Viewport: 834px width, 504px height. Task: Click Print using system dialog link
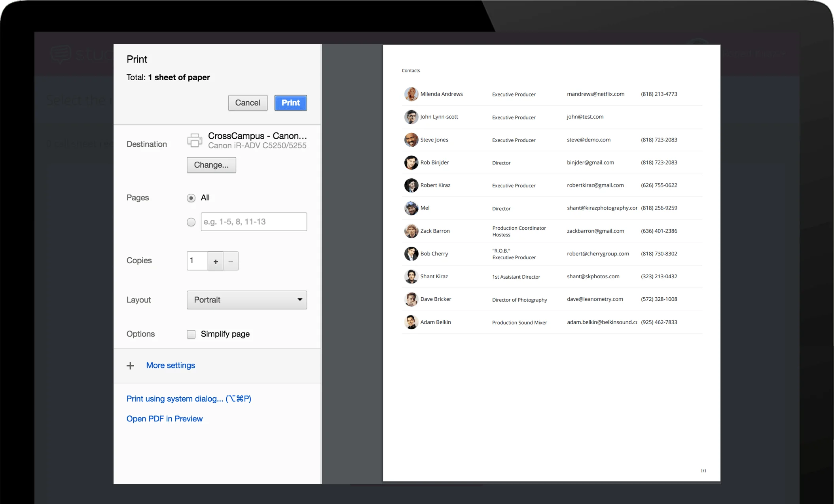[x=189, y=399]
